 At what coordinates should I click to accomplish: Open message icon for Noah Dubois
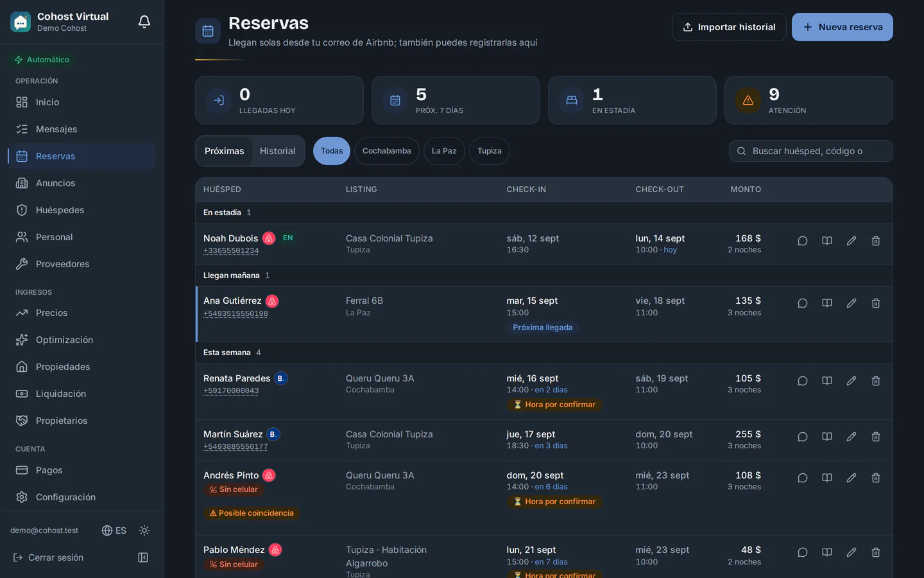pos(802,241)
